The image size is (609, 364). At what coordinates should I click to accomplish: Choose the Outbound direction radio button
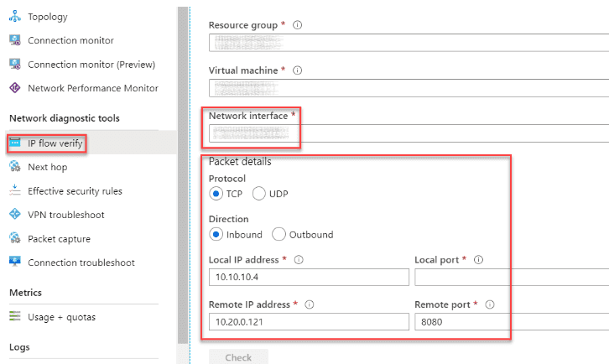click(x=278, y=234)
